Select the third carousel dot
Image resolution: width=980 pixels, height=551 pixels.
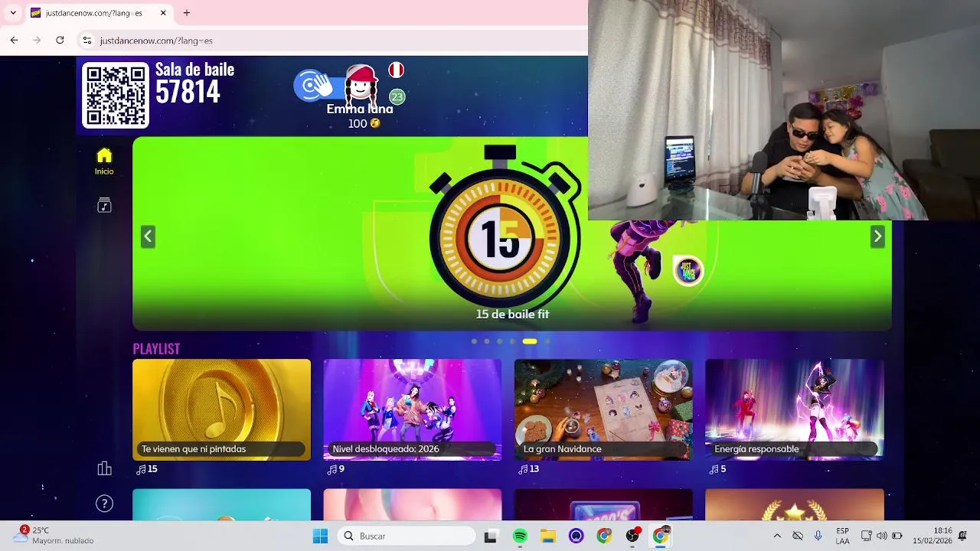(x=499, y=341)
